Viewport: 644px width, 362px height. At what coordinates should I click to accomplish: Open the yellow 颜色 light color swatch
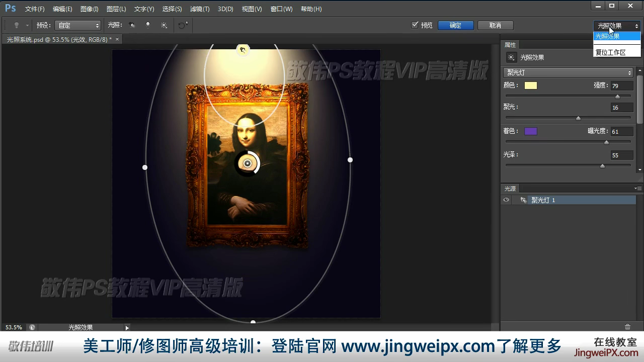point(531,85)
